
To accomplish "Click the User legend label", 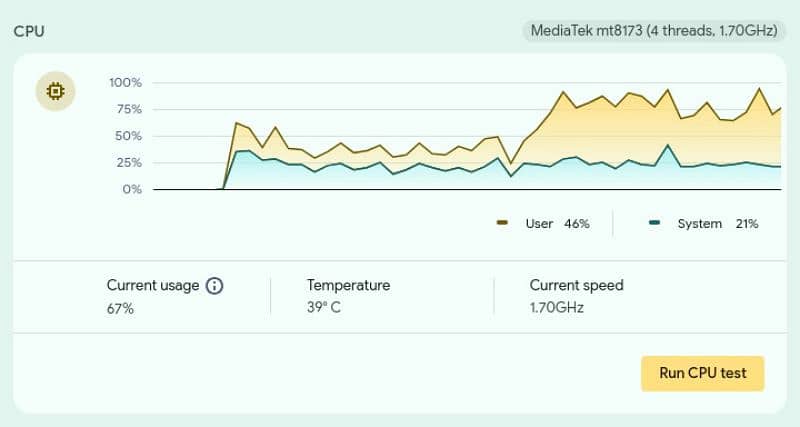I will 539,224.
